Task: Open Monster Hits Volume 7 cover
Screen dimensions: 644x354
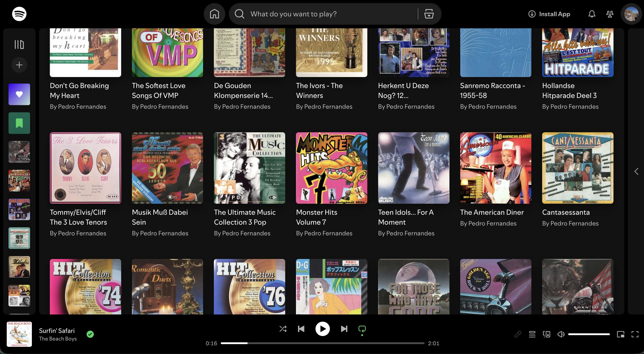Action: (x=331, y=168)
